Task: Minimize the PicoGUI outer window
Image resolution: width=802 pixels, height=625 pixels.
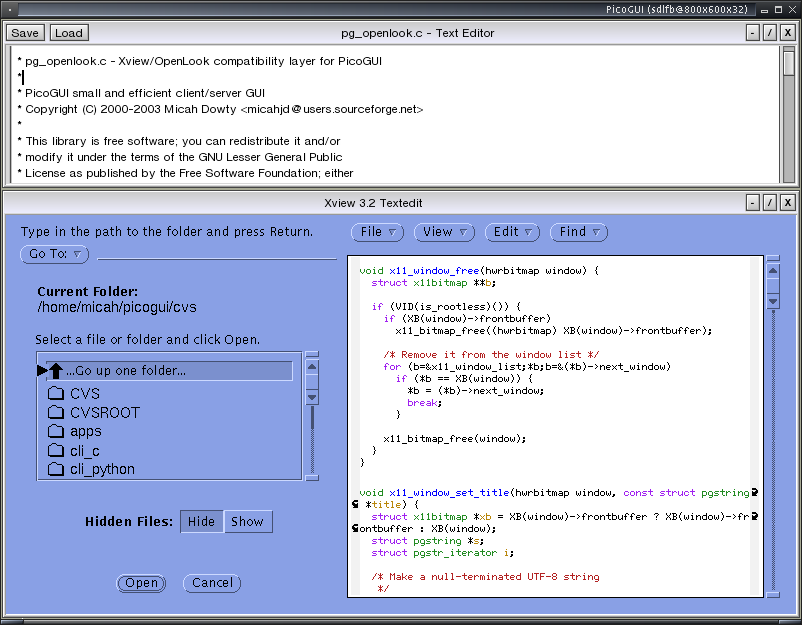Action: [764, 10]
